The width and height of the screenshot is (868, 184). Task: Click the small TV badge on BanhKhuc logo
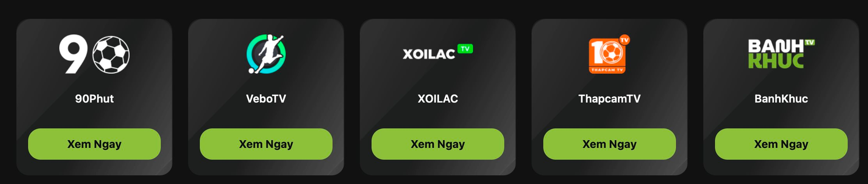[810, 42]
